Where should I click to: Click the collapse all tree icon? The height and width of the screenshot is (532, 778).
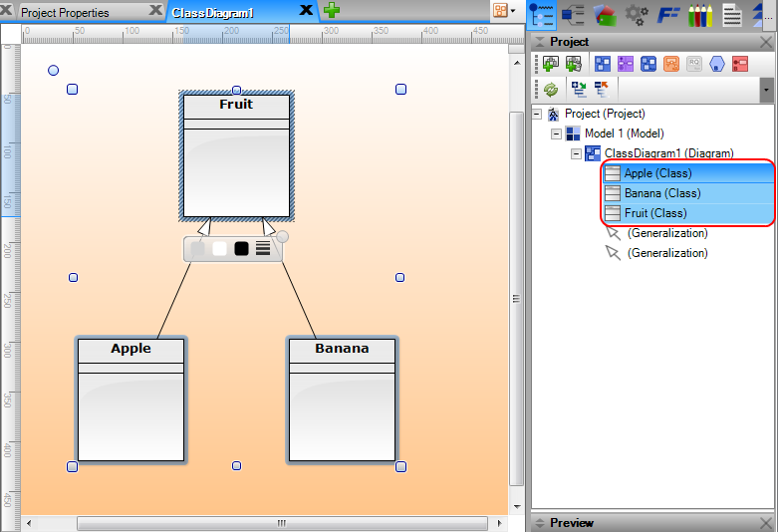pyautogui.click(x=602, y=90)
